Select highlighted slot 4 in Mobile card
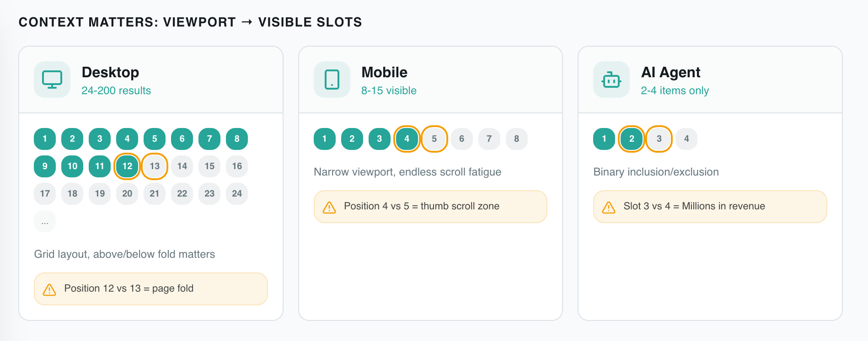 click(x=407, y=139)
